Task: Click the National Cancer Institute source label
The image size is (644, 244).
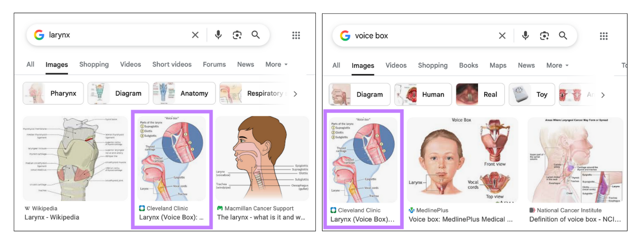Action: coord(565,210)
